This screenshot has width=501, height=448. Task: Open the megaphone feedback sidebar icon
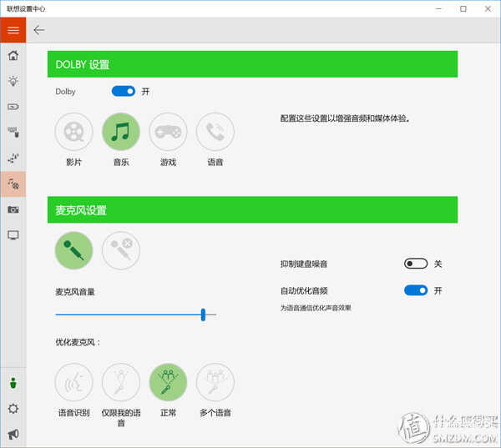point(13,434)
